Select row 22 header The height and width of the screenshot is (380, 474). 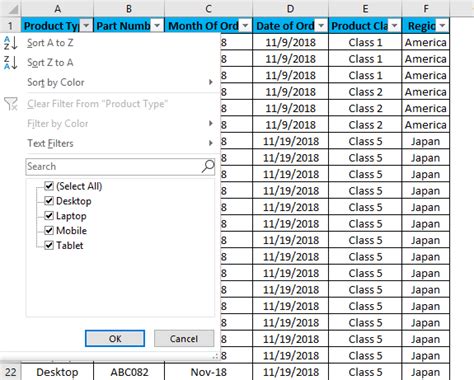click(10, 372)
